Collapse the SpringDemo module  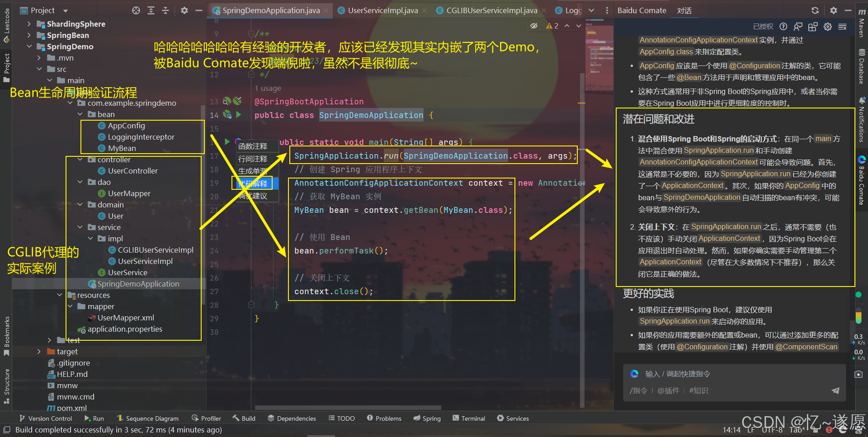(x=29, y=46)
